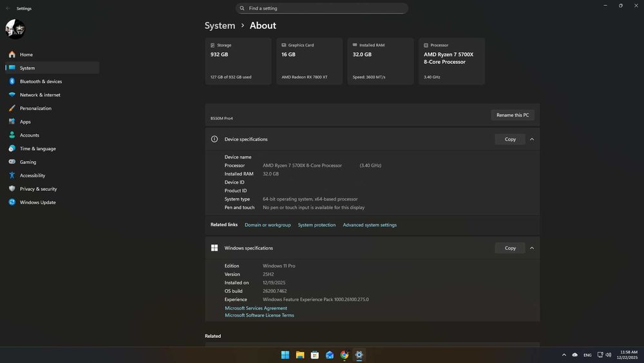Open the Domain or workgroup link
This screenshot has width=644, height=363.
click(268, 225)
